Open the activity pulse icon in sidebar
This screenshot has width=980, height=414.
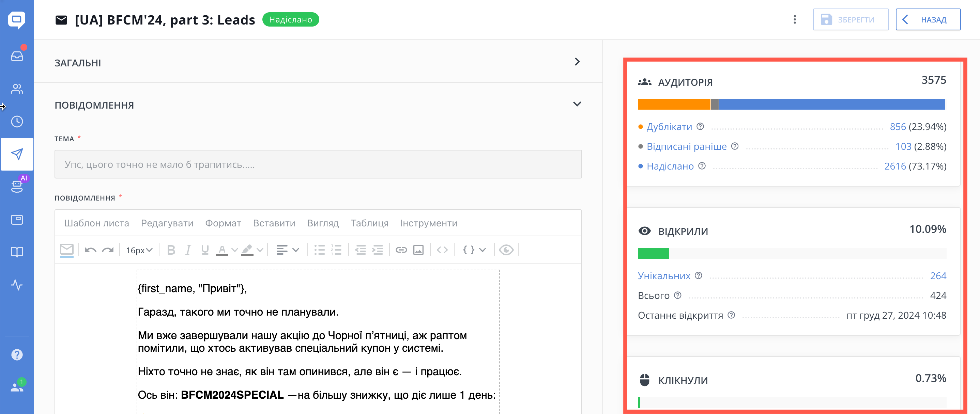pos(17,284)
